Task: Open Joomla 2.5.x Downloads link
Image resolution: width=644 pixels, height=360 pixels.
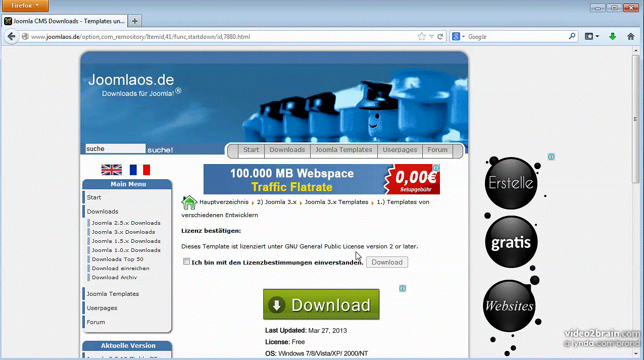Action: click(x=126, y=223)
